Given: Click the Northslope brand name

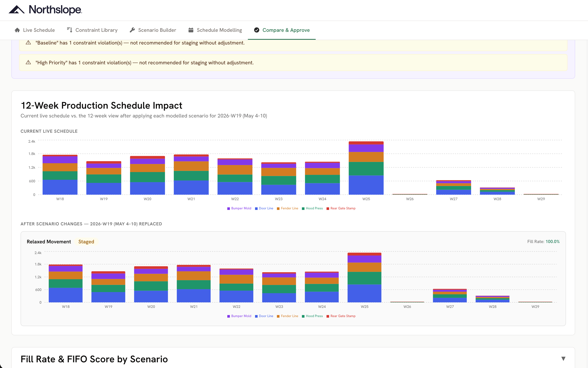Looking at the screenshot, I should pos(55,10).
